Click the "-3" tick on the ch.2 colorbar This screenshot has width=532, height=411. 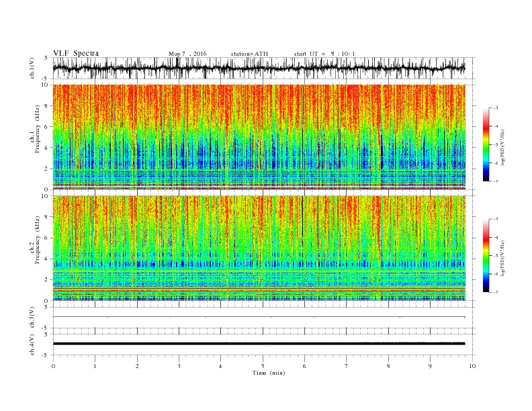(495, 219)
